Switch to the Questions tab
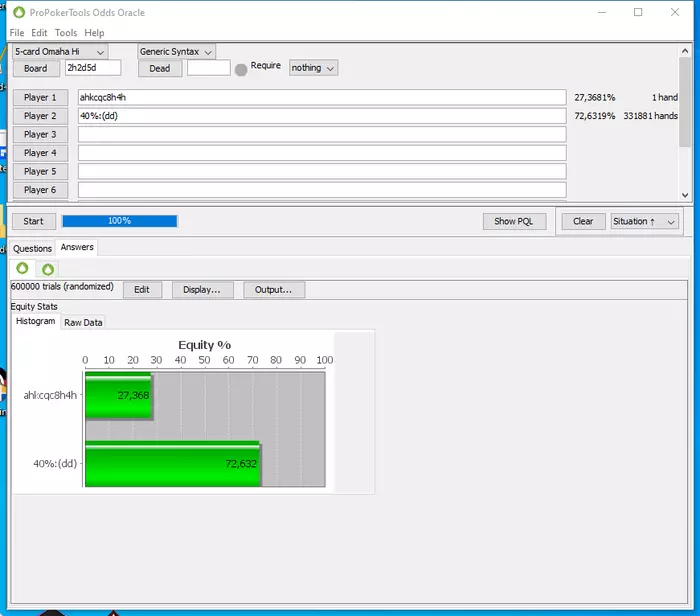 click(x=32, y=249)
